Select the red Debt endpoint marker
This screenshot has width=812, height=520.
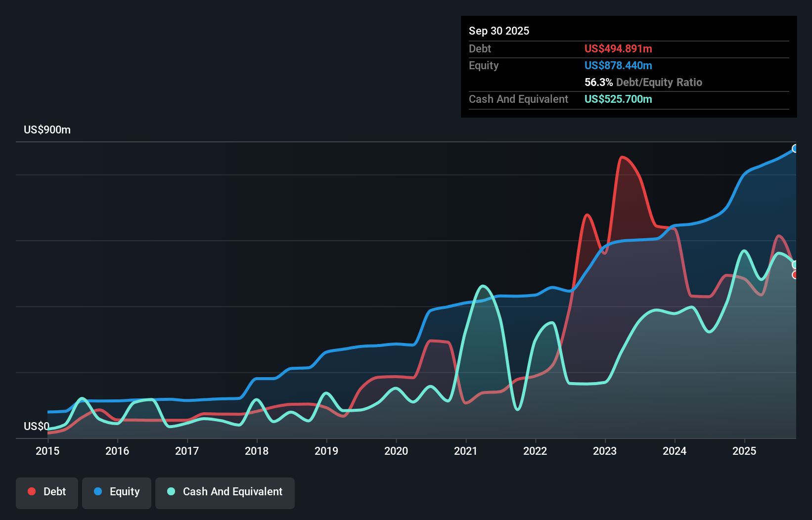(795, 275)
